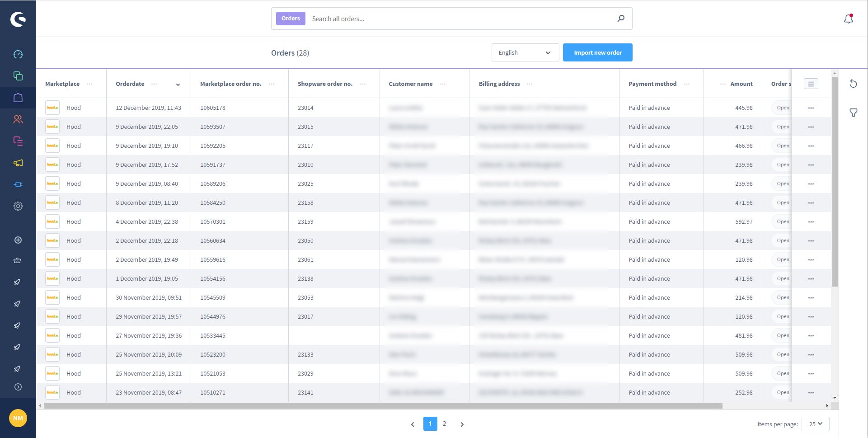Go to next page arrow
Image resolution: width=868 pixels, height=438 pixels.
(x=462, y=424)
